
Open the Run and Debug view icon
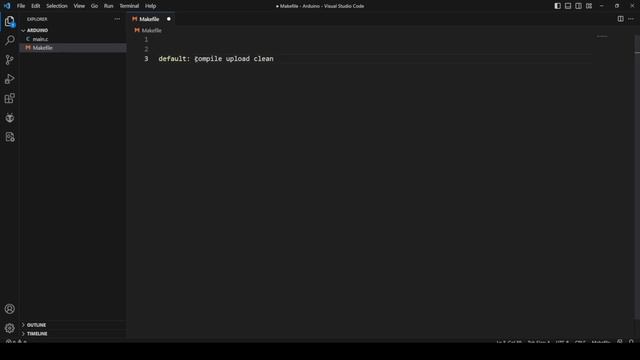(x=9, y=79)
